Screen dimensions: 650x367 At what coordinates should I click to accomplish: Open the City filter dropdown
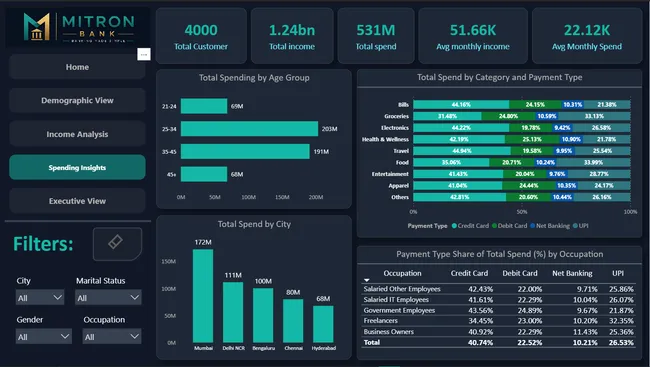[40, 297]
